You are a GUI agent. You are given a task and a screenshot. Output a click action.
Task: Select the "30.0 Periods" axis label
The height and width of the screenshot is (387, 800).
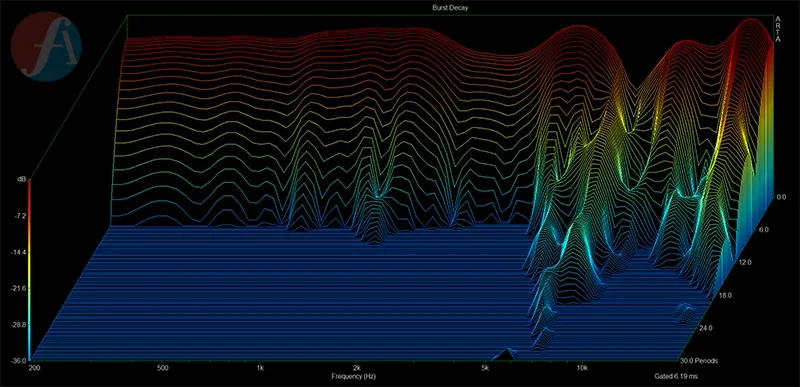coord(699,361)
